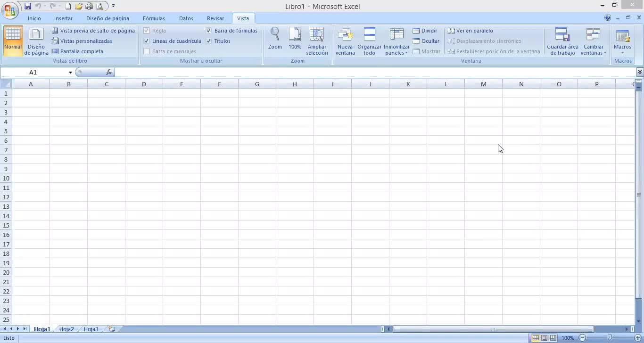Undo the last action
644x343 pixels.
[x=38, y=6]
